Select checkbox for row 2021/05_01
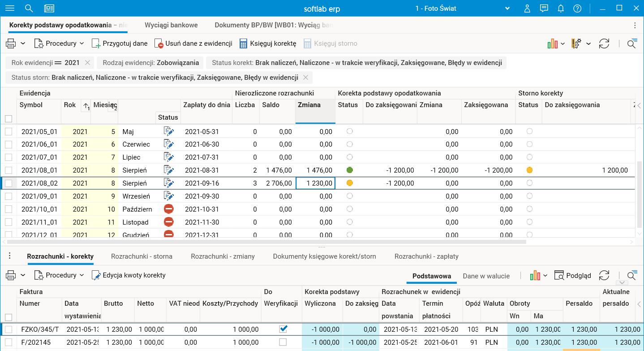 9,132
